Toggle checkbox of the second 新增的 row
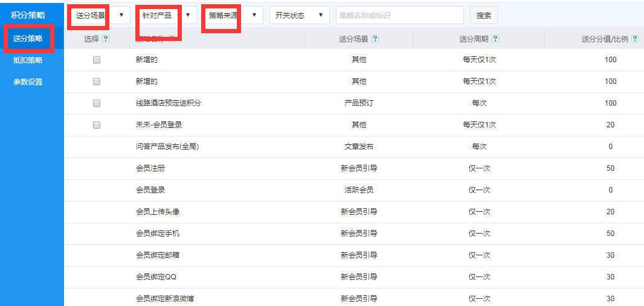644x306 pixels. tap(97, 81)
